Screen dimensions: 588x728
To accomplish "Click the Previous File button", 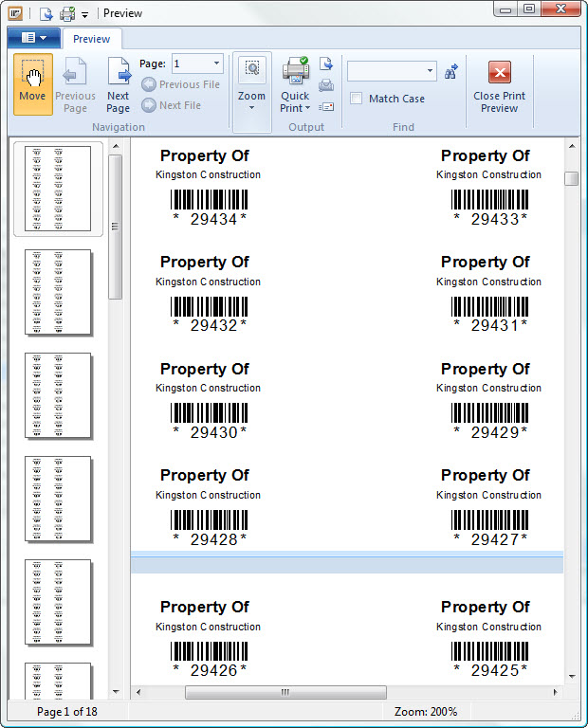I will [x=181, y=84].
